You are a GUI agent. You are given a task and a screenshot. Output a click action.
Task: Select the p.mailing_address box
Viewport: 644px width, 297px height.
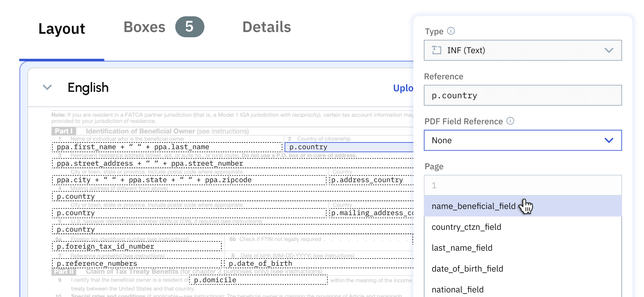coord(371,213)
